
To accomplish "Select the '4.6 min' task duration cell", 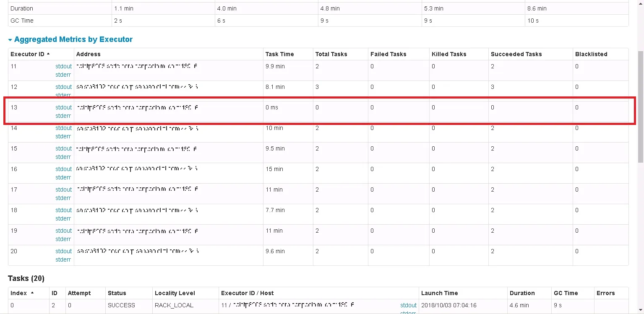I will click(519, 305).
